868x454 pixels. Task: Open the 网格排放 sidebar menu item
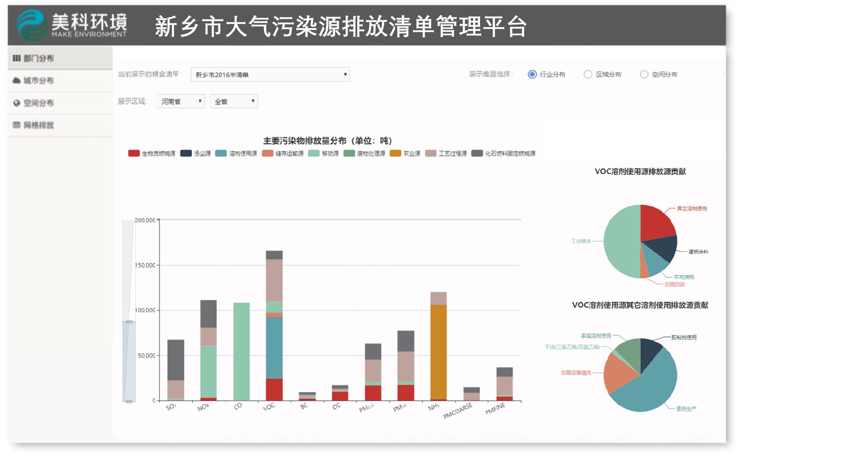coord(38,125)
